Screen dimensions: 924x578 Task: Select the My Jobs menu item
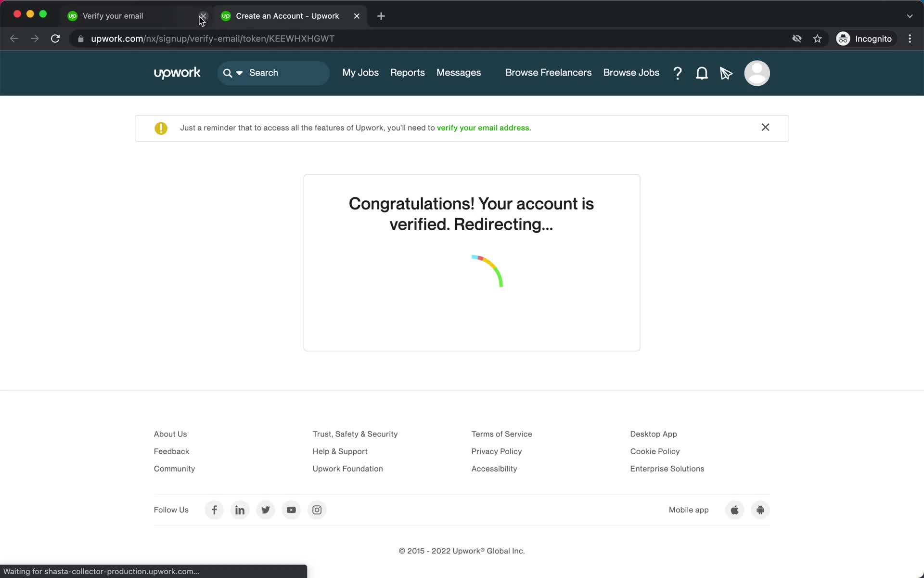(360, 73)
